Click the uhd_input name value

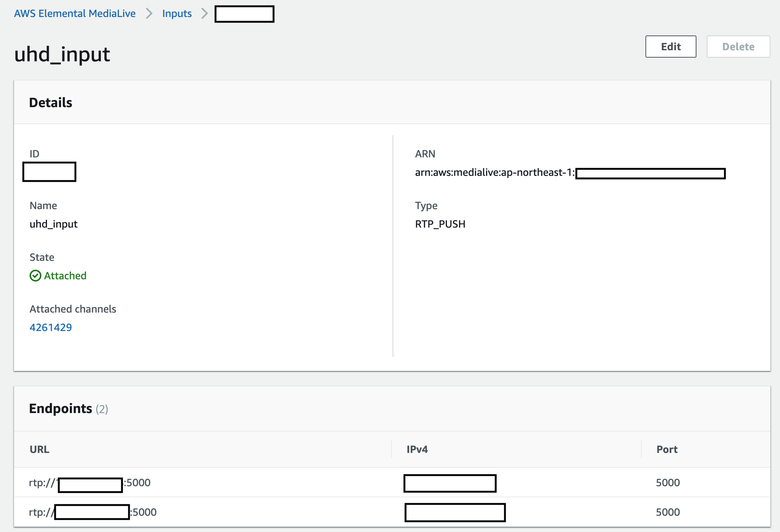[x=54, y=224]
